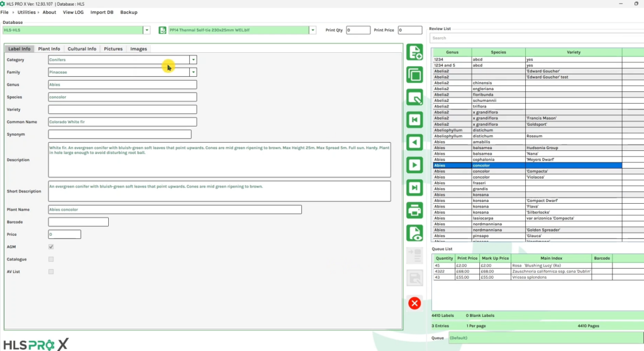The image size is (644, 351).
Task: Switch to the Pictures tab
Action: (113, 48)
